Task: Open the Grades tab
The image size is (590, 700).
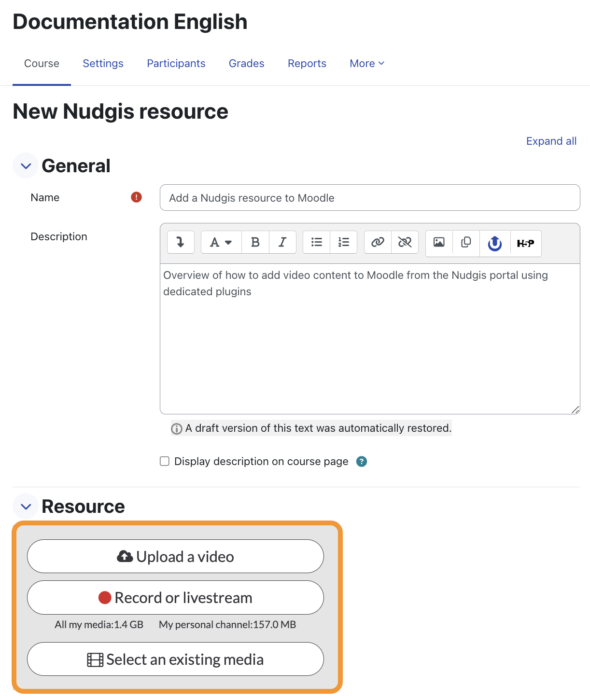Action: click(x=246, y=63)
